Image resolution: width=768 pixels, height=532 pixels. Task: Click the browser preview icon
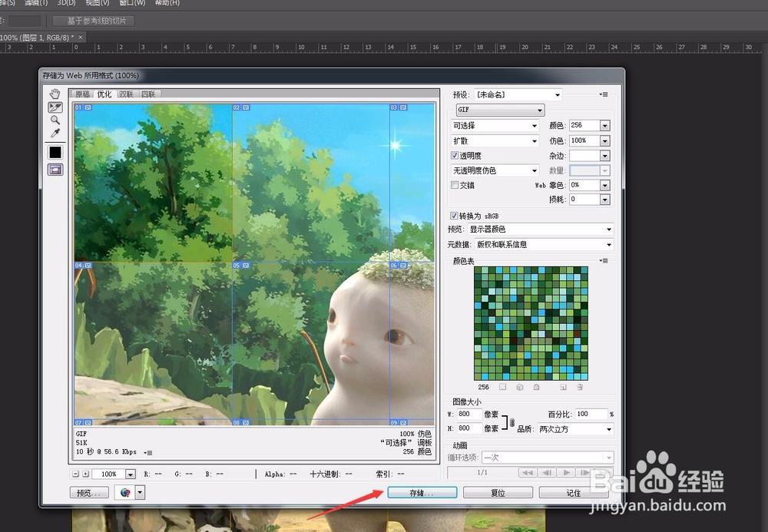(x=125, y=492)
